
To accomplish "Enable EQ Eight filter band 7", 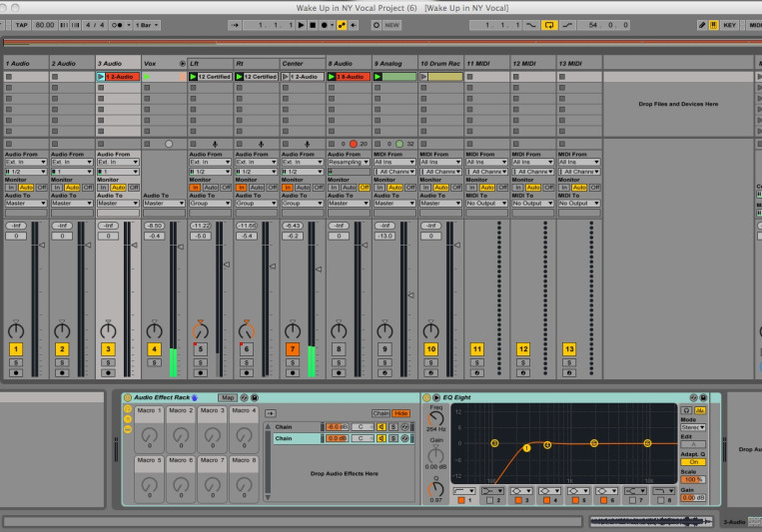I will (632, 500).
